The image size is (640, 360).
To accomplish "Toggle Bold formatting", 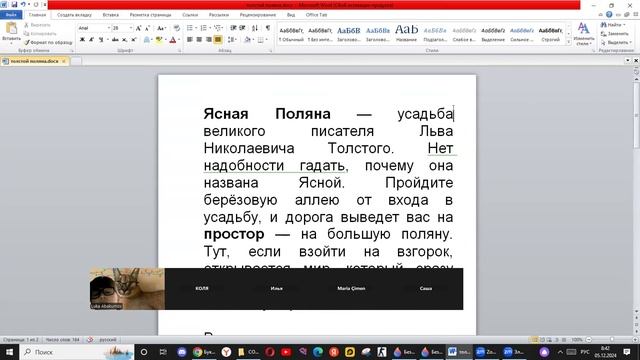I will coord(82,40).
